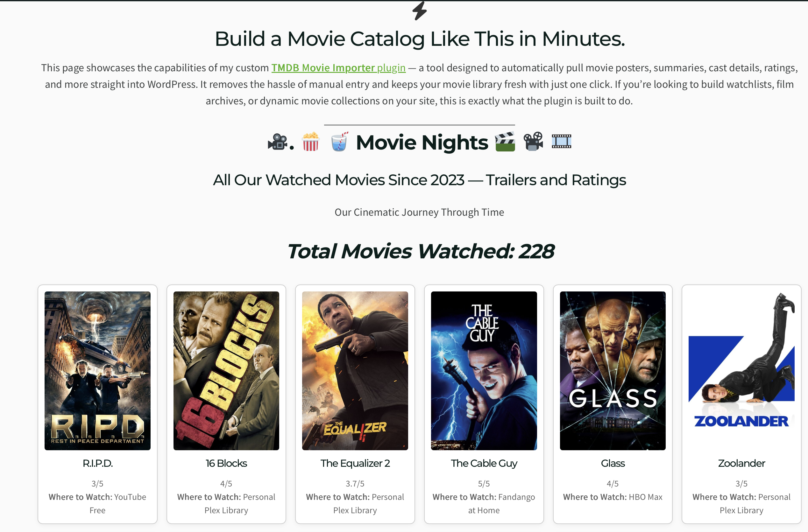Open the TMDB Movie Importer plugin link
Viewport: 808px width, 532px height.
point(338,67)
